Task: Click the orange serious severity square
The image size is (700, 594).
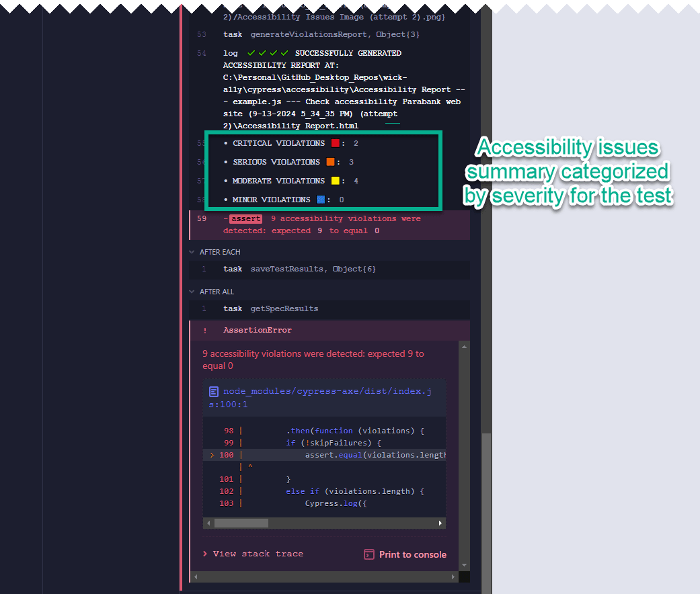Action: pyautogui.click(x=330, y=162)
